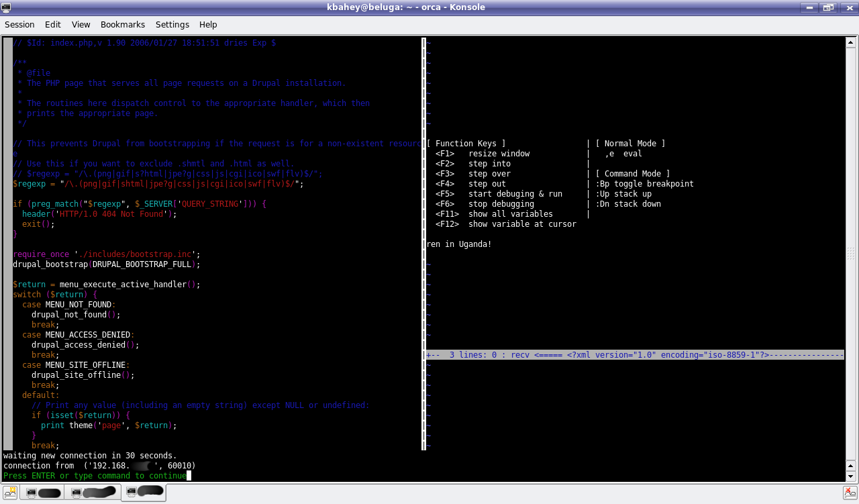
Task: Click the '<F1> resize window' help line
Action: point(483,154)
